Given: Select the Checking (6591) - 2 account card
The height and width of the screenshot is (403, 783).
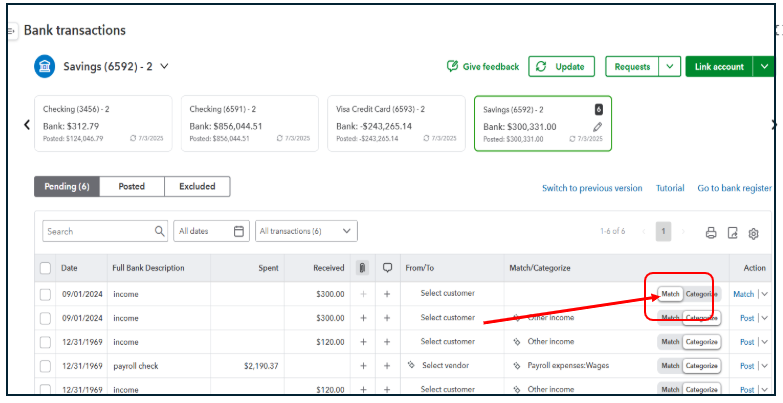Looking at the screenshot, I should 250,123.
